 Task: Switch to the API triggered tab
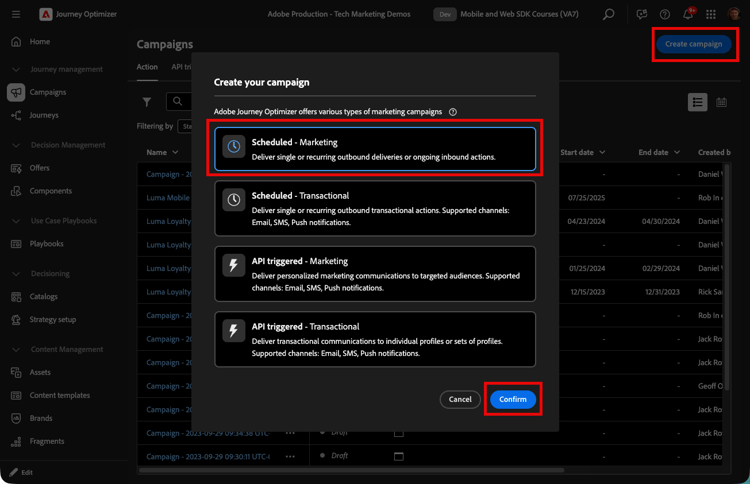pyautogui.click(x=181, y=67)
